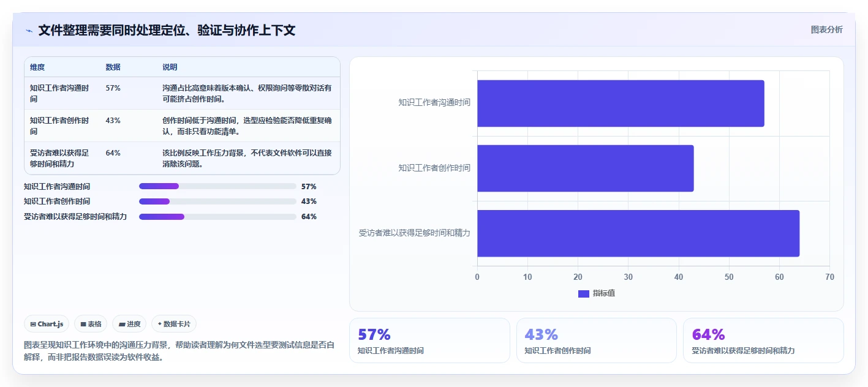This screenshot has width=868, height=387.
Task: Click the 数据 column header
Action: click(x=113, y=67)
